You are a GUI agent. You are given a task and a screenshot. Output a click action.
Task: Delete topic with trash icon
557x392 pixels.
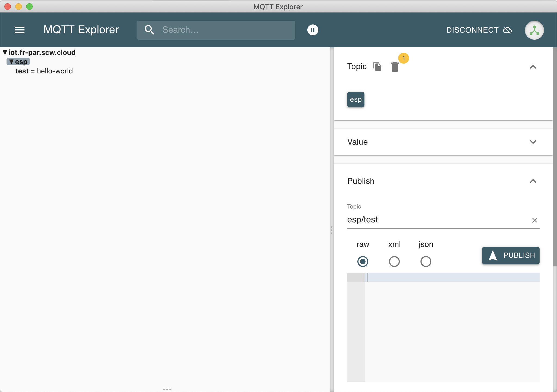(x=395, y=67)
